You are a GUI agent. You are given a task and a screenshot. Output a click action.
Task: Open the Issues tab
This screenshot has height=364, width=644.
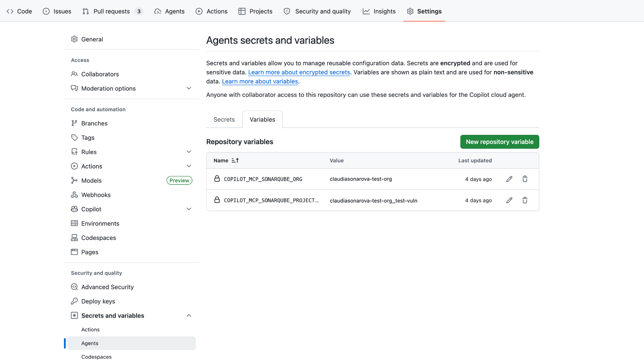click(57, 11)
